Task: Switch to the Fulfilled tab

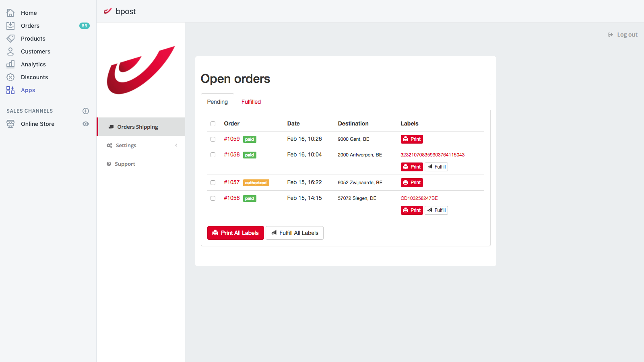Action: pyautogui.click(x=251, y=102)
